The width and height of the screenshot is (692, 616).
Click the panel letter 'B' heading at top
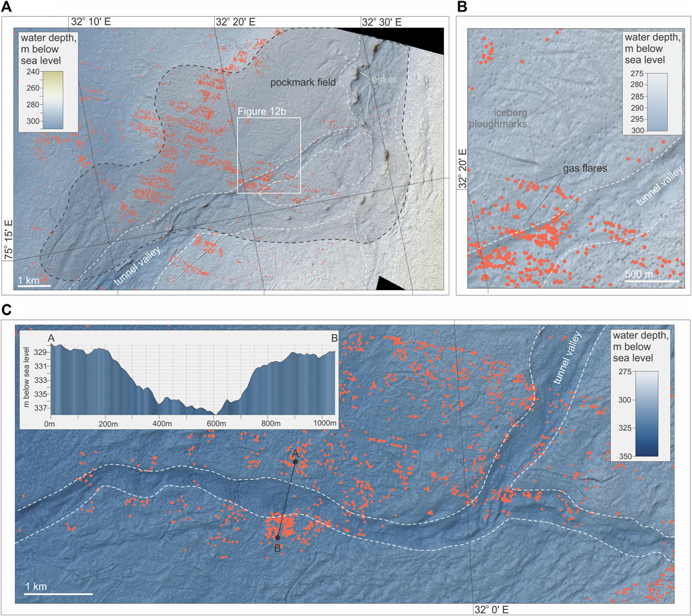point(461,5)
